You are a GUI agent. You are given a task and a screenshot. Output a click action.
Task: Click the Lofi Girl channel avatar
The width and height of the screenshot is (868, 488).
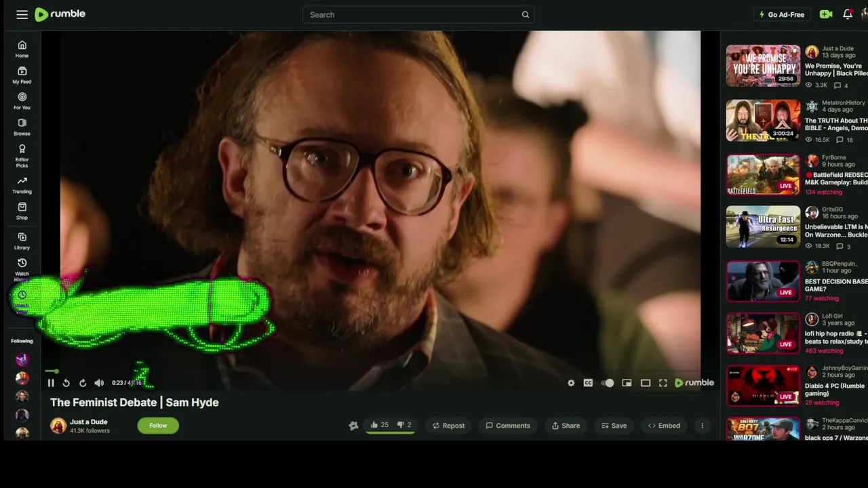[812, 319]
